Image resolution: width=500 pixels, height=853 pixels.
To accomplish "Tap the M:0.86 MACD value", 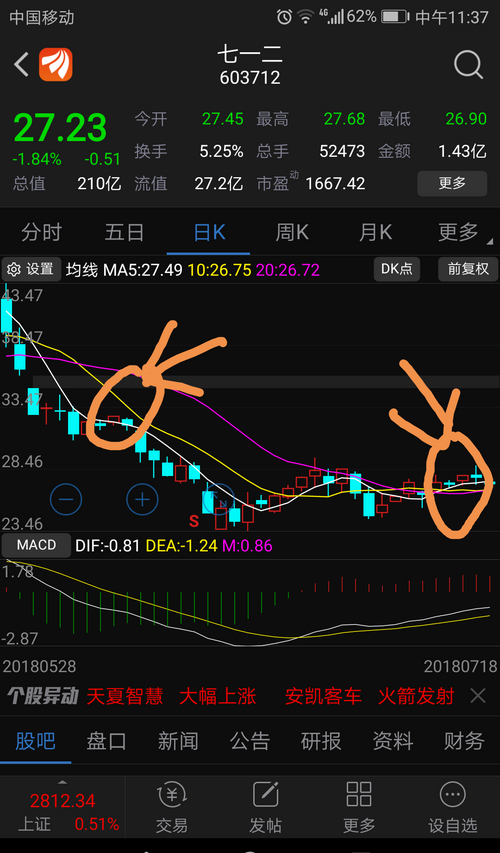I will point(247,545).
